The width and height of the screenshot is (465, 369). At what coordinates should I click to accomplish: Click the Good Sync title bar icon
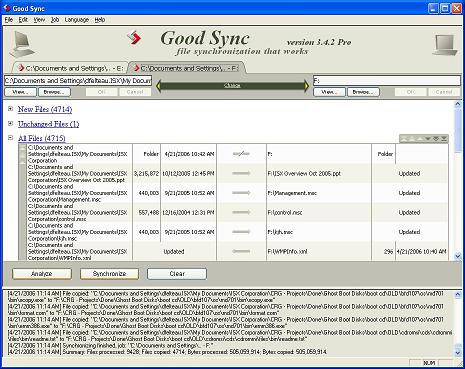pyautogui.click(x=6, y=8)
